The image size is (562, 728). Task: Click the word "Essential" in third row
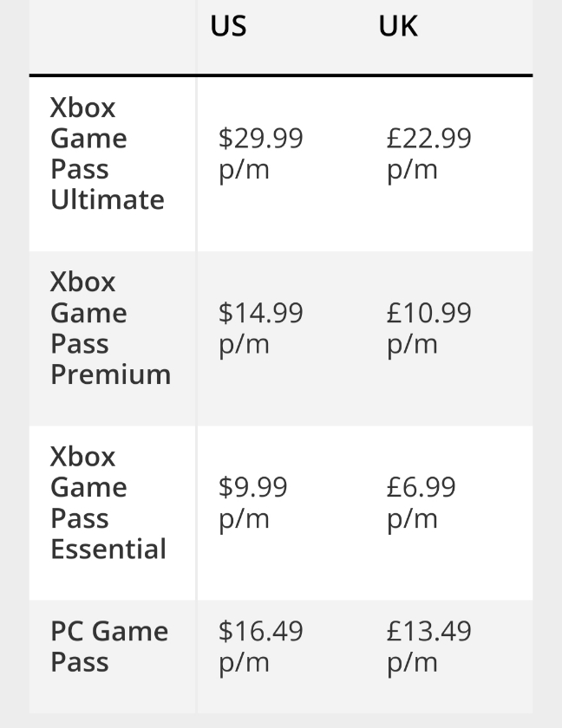[108, 549]
